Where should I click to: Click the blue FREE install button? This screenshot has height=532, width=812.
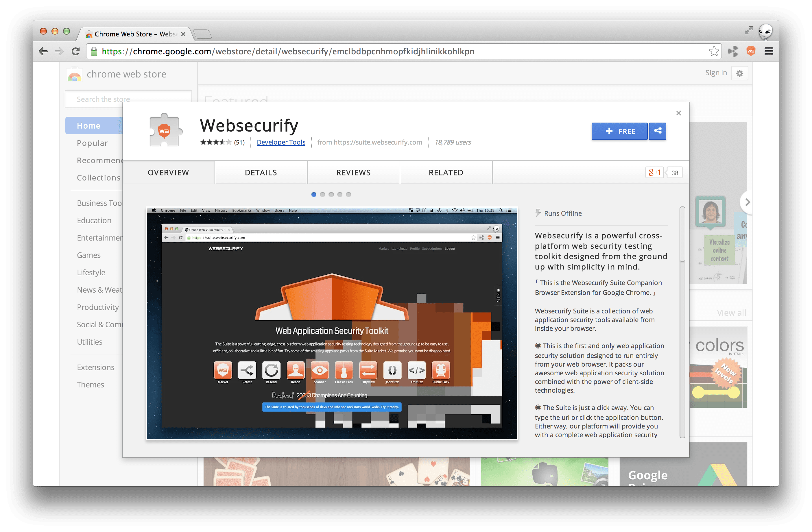(619, 131)
